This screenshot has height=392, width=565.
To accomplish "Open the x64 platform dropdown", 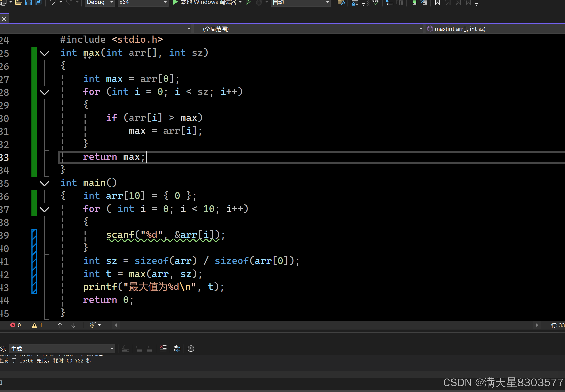I will 142,3.
